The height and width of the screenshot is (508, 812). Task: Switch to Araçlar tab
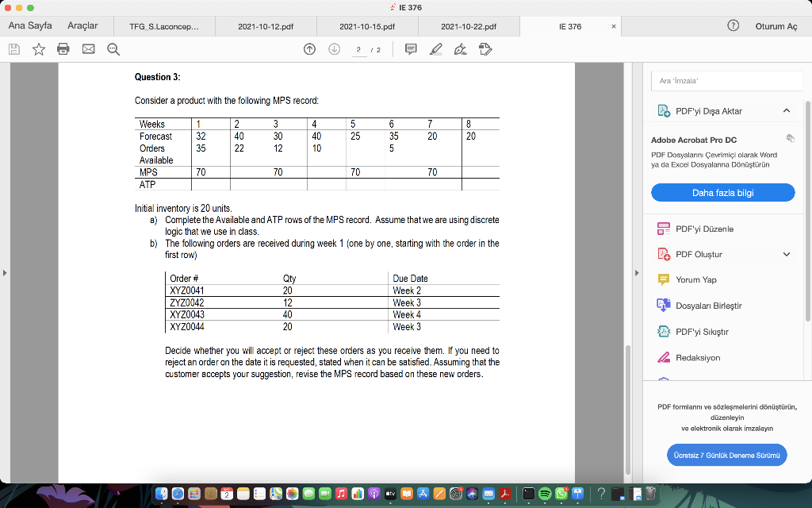click(82, 25)
